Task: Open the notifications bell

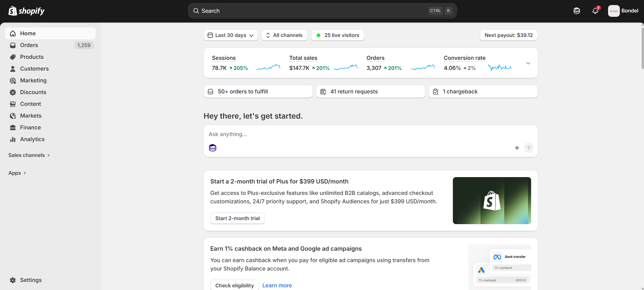Action: (x=595, y=11)
